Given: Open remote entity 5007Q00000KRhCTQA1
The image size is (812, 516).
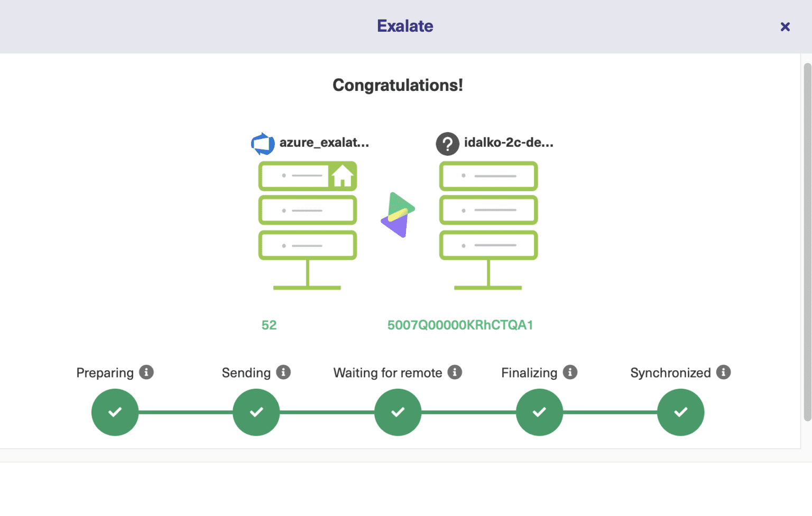Looking at the screenshot, I should tap(460, 325).
